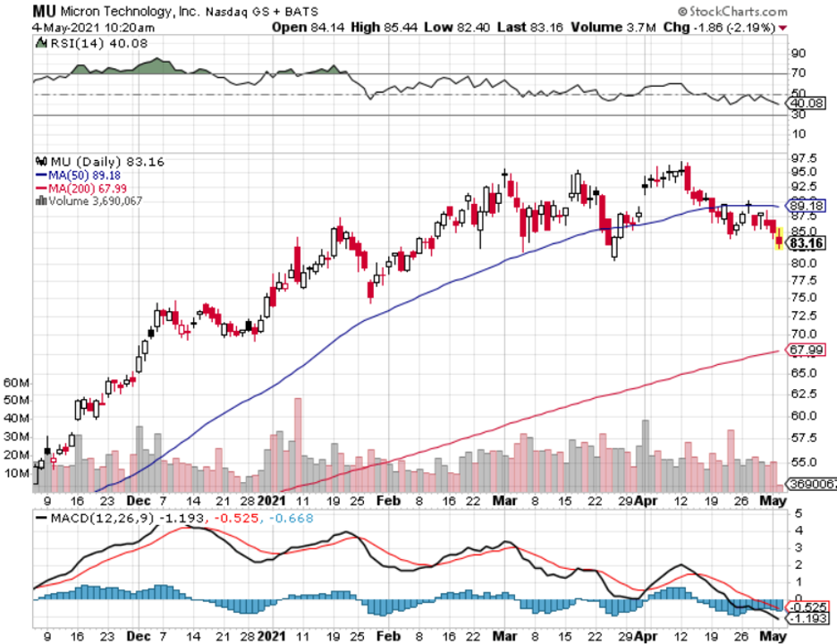The height and width of the screenshot is (644, 837).
Task: Click the 90 label on RSI axis
Action: pyautogui.click(x=799, y=53)
